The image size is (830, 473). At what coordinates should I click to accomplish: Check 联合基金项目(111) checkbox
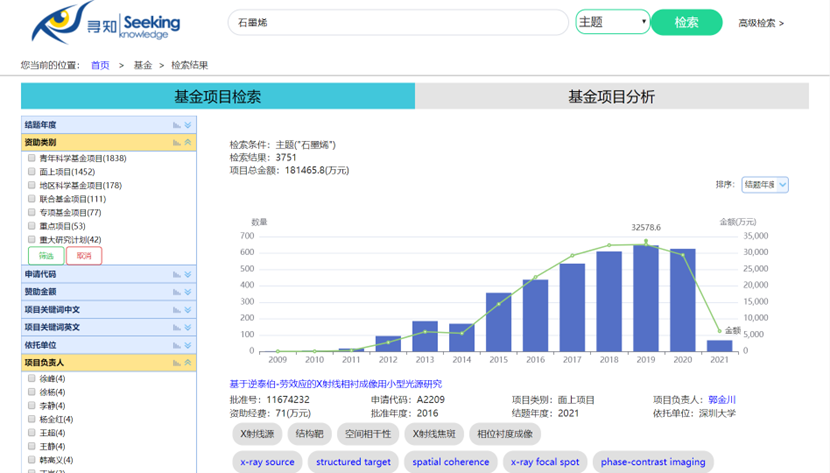click(32, 198)
